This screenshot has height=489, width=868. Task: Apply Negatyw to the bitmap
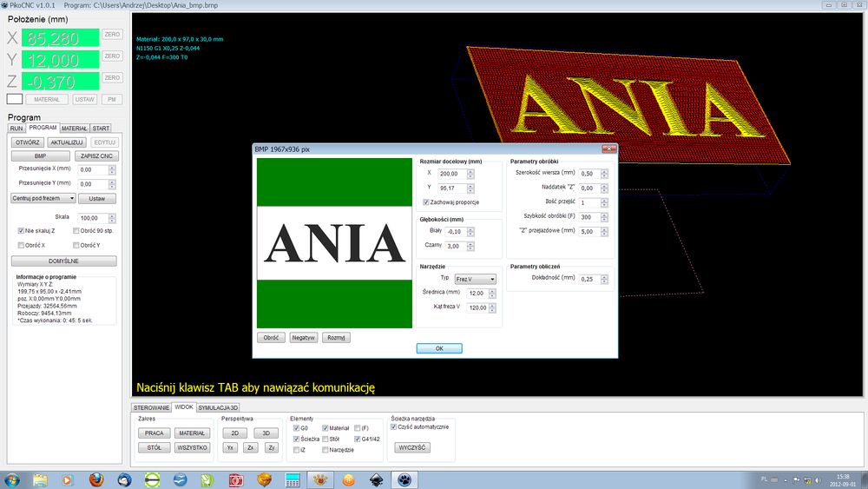click(303, 337)
